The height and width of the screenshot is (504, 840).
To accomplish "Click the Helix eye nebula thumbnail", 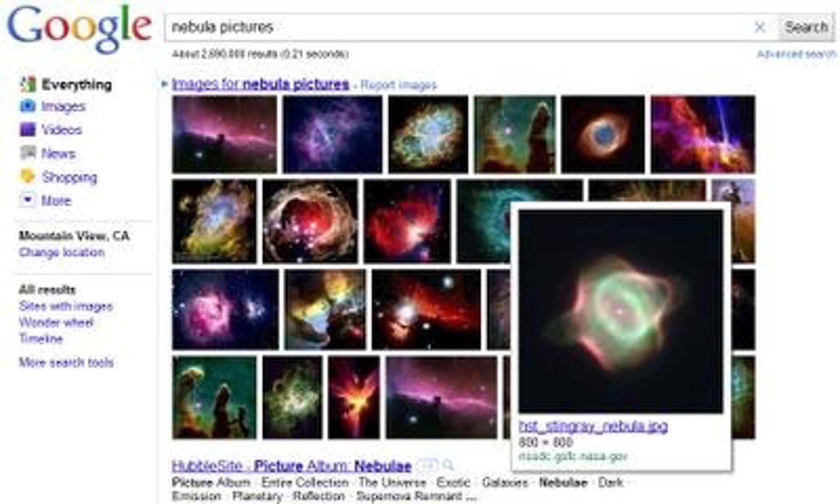I will point(603,134).
